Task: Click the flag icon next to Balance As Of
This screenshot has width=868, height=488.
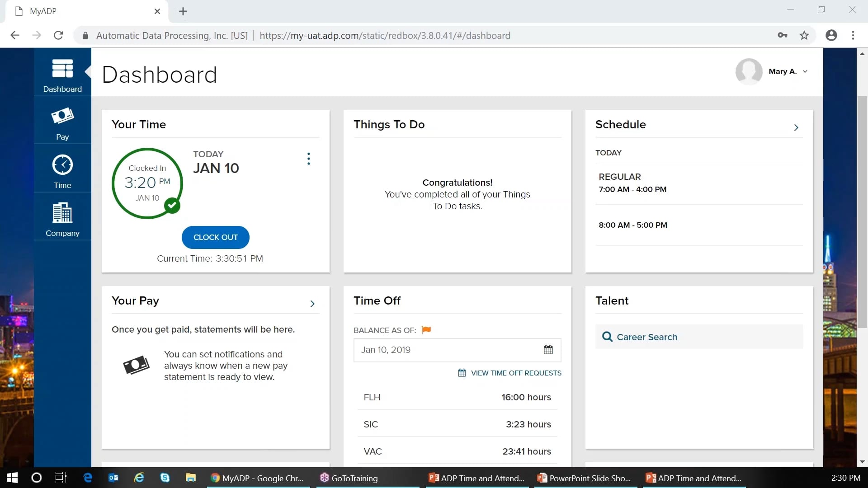Action: pos(426,330)
